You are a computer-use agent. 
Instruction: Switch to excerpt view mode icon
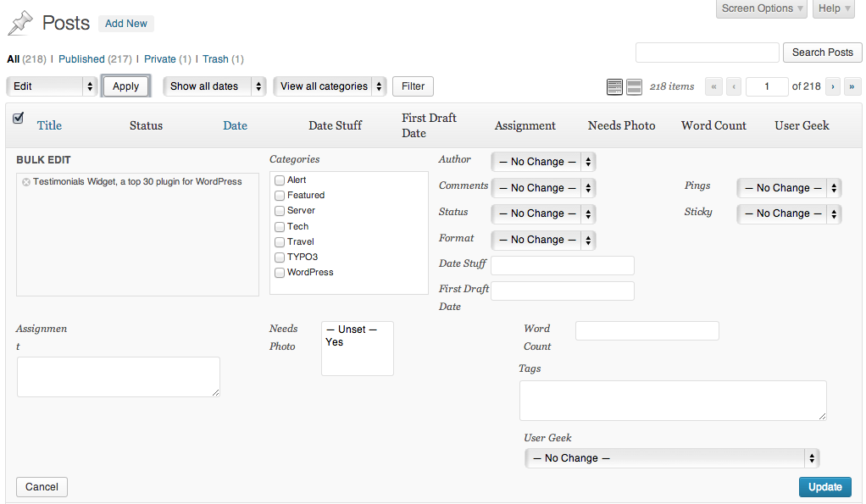[x=634, y=86]
